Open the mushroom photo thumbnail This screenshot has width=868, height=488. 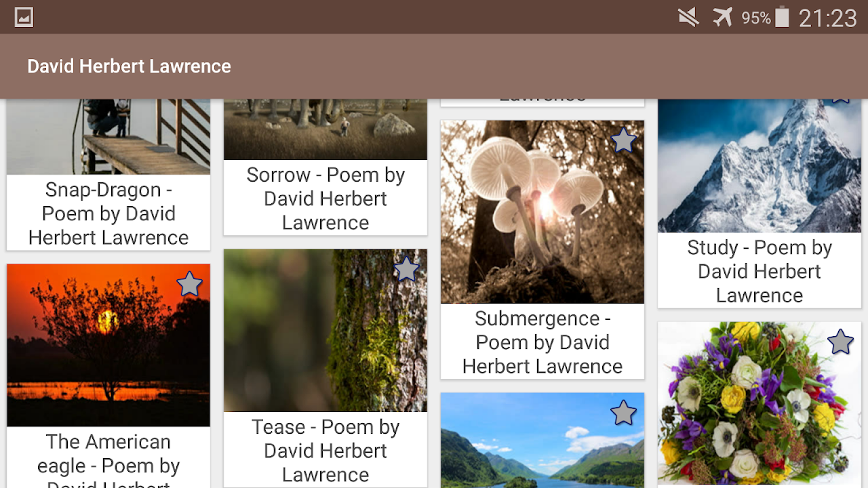(x=542, y=211)
